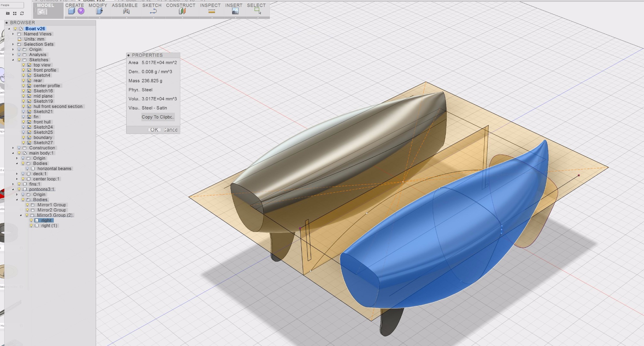This screenshot has width=644, height=346.
Task: Expand the fins:1 component
Action: click(13, 184)
